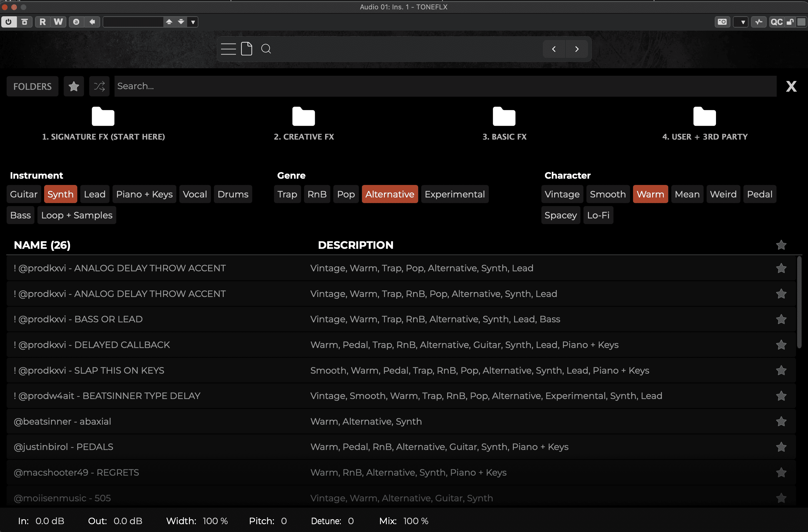Select the Vintage character tag
The width and height of the screenshot is (808, 532).
pyautogui.click(x=562, y=194)
